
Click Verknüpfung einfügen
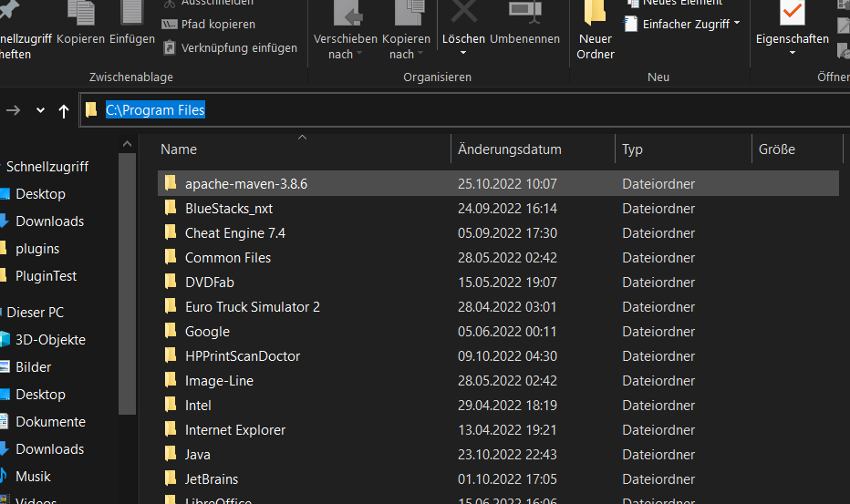click(x=231, y=47)
